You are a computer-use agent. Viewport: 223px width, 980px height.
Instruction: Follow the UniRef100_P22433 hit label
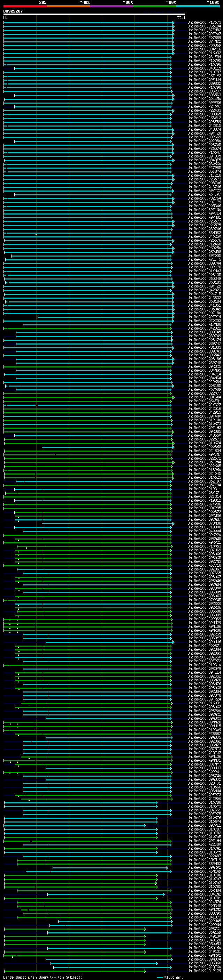(x=204, y=110)
